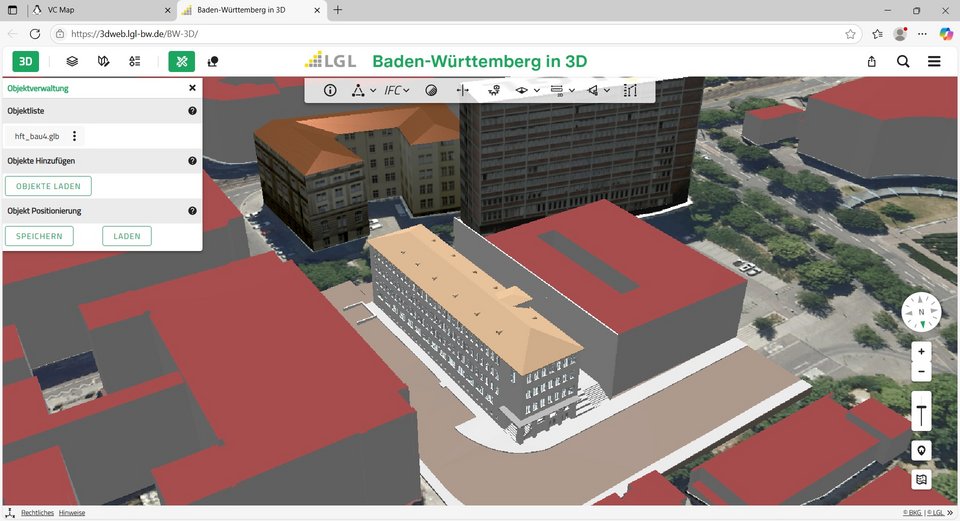The width and height of the screenshot is (960, 521).
Task: Click the browser address bar URL
Action: coord(134,34)
